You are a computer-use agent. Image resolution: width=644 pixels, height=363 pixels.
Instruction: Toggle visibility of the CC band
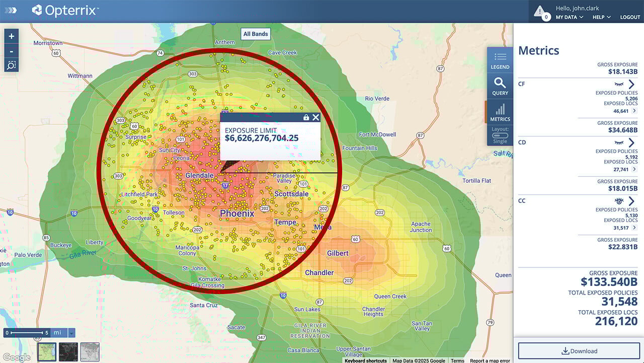[619, 201]
